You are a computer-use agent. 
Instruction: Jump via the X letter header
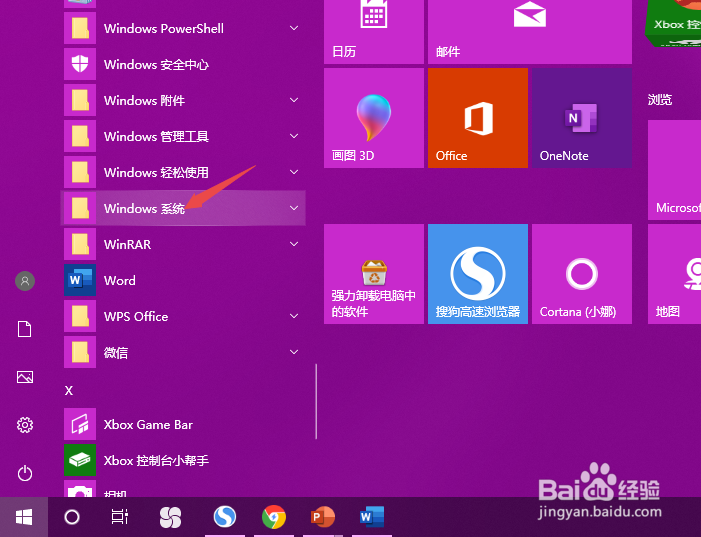coord(69,391)
